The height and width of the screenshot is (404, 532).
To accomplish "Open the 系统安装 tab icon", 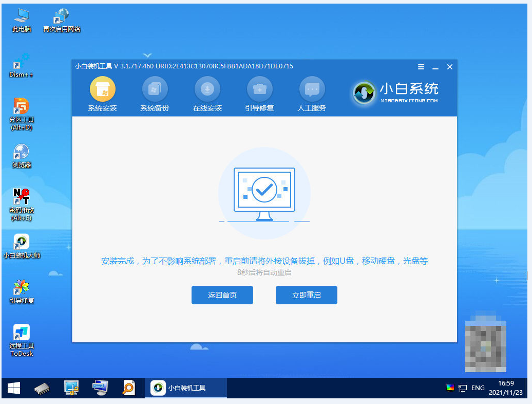I will [102, 90].
